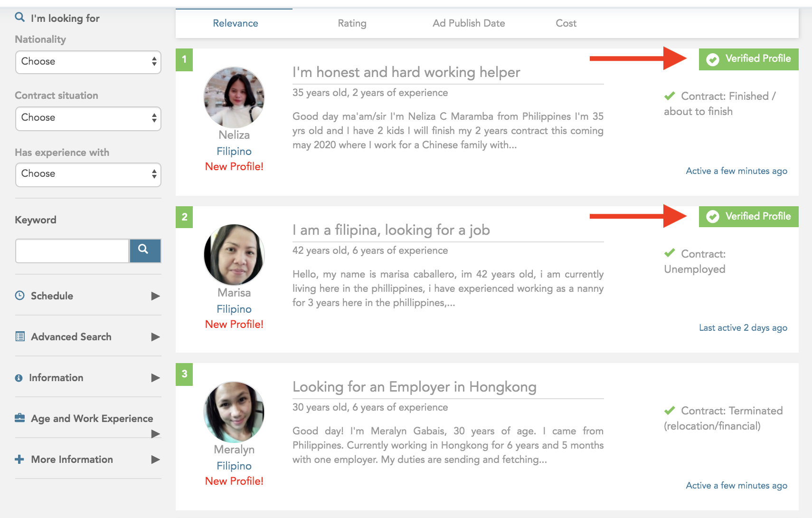Click the plus icon next to More Information
This screenshot has height=518, width=812.
coord(19,459)
